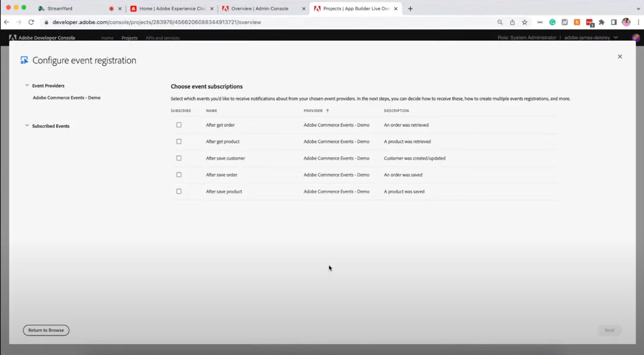Viewport: 644px width, 355px height.
Task: Click the Configure event registration icon
Action: click(24, 60)
